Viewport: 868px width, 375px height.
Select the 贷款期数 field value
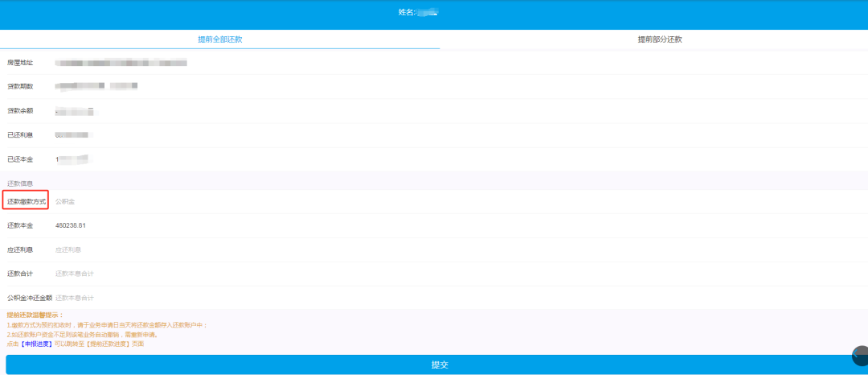(96, 86)
